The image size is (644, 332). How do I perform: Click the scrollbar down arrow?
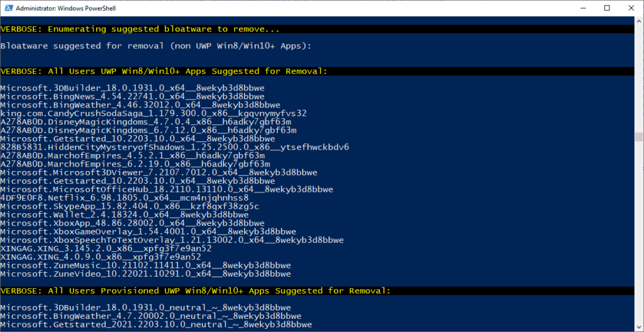coord(638,326)
